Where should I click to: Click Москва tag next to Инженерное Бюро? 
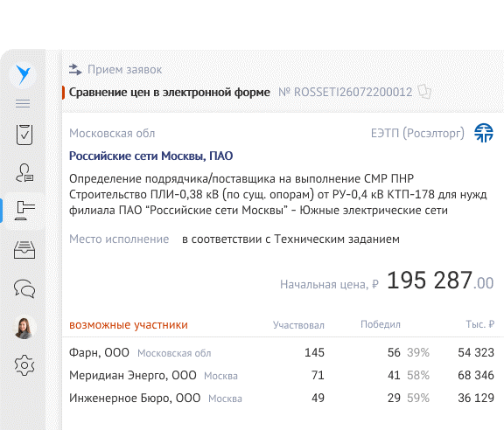click(x=225, y=399)
